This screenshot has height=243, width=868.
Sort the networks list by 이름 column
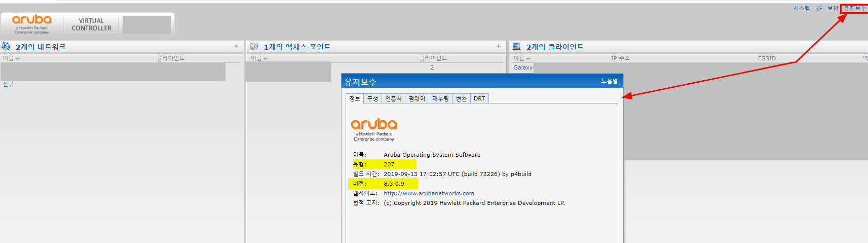(x=11, y=58)
